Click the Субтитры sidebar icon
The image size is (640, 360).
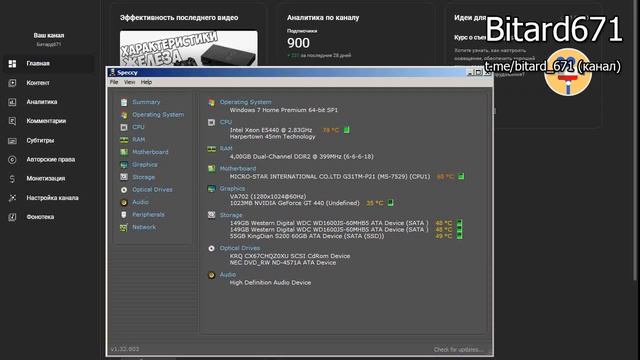coord(12,140)
